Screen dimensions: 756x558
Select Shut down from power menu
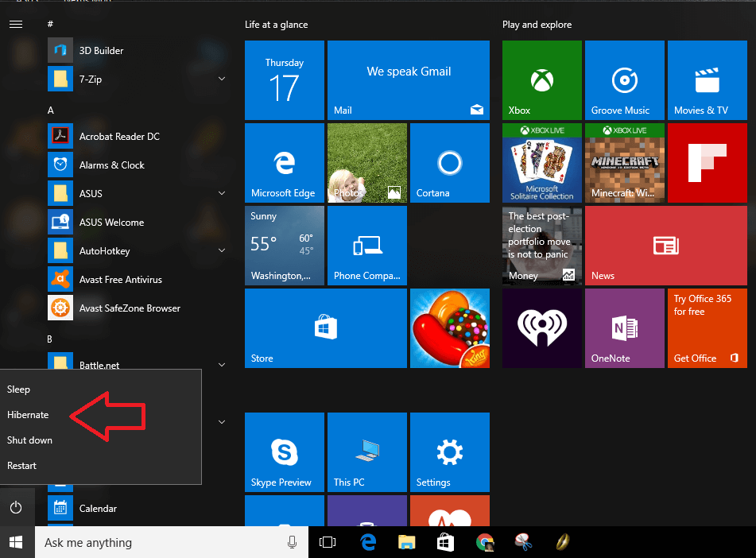(100, 440)
